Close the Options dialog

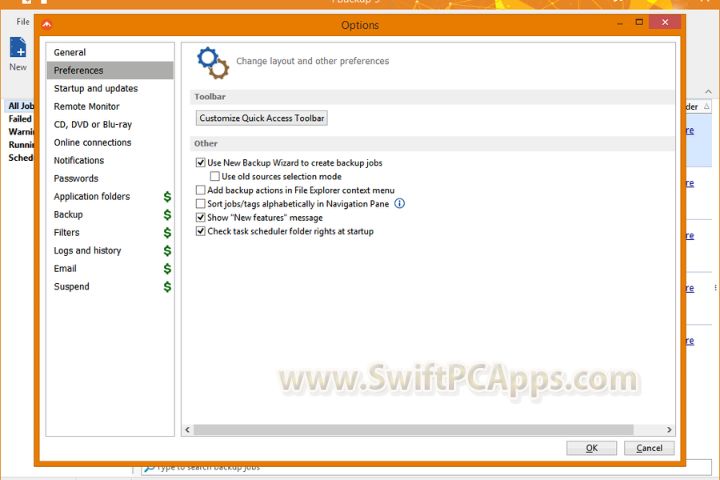tap(665, 22)
